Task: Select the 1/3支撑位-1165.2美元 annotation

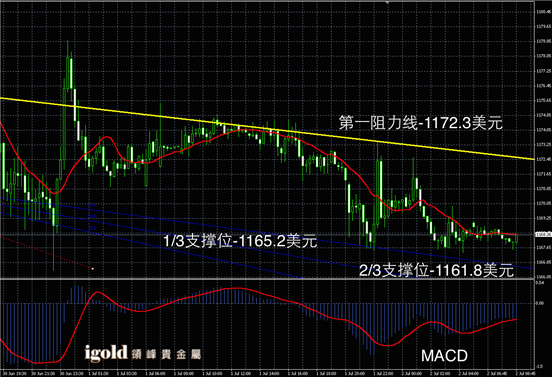Action: pyautogui.click(x=240, y=241)
